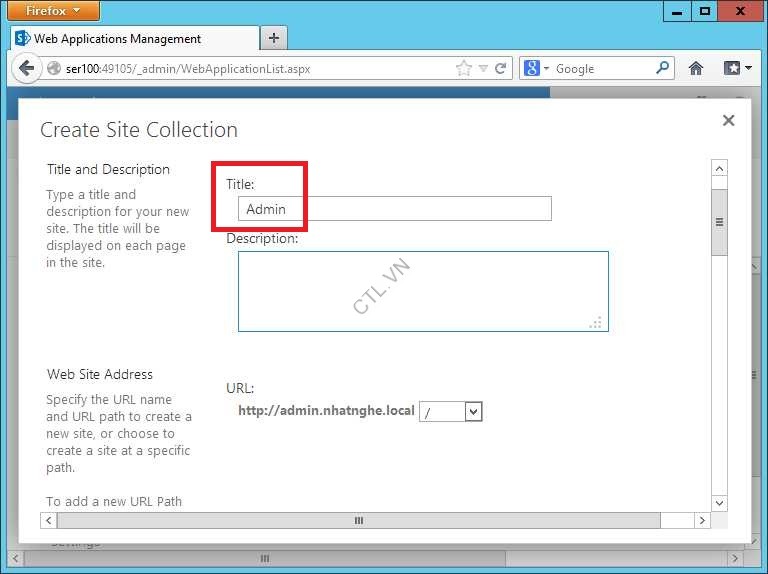Click the search magnifier icon in the search box
Viewport: 768px width, 574px height.
click(662, 69)
